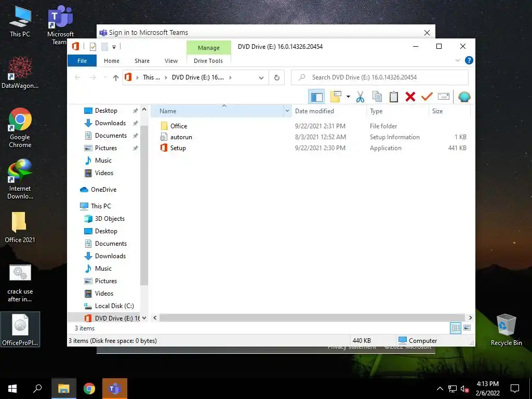
Task: Open Internet Download Manager desktop icon
Action: coord(20,179)
